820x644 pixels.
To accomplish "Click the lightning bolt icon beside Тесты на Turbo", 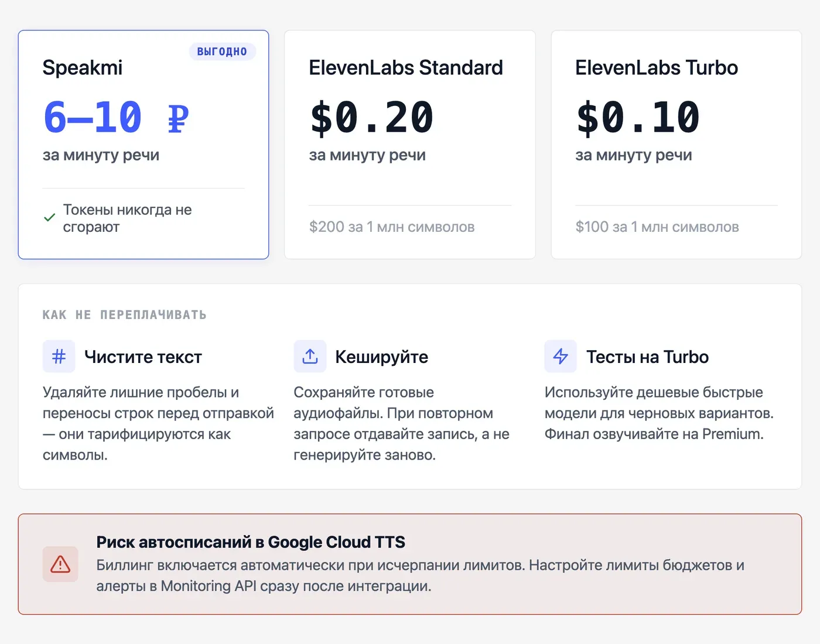I will [561, 357].
